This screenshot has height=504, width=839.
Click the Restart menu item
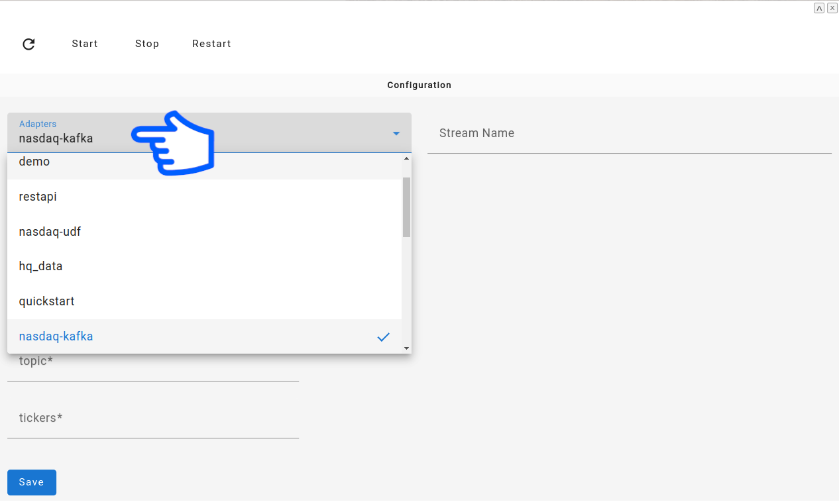pyautogui.click(x=211, y=44)
